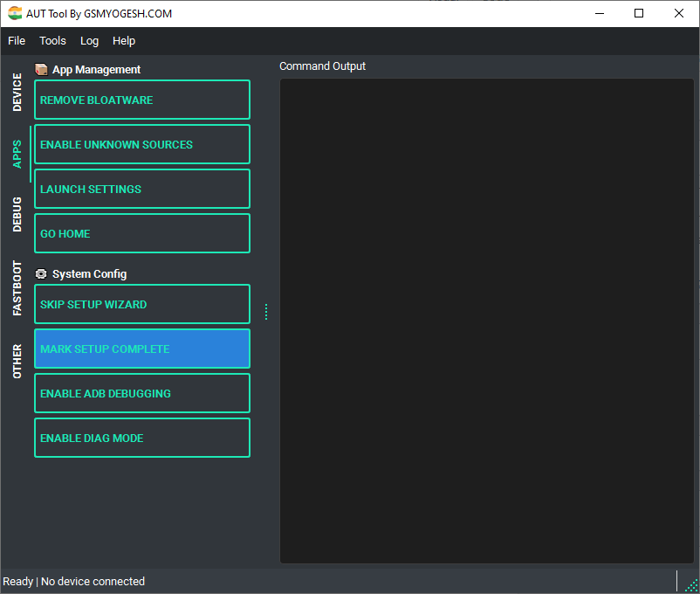700x594 pixels.
Task: Open the Log menu
Action: [90, 40]
